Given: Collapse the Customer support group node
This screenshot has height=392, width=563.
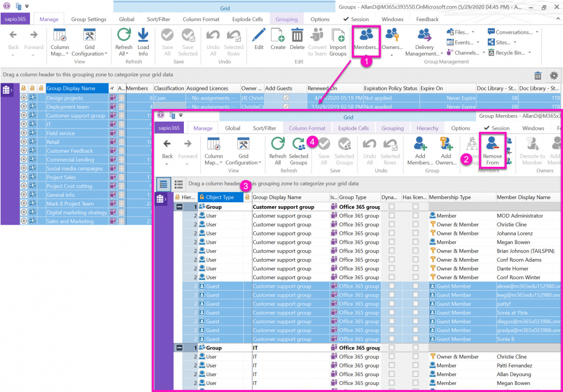Looking at the screenshot, I should point(179,207).
